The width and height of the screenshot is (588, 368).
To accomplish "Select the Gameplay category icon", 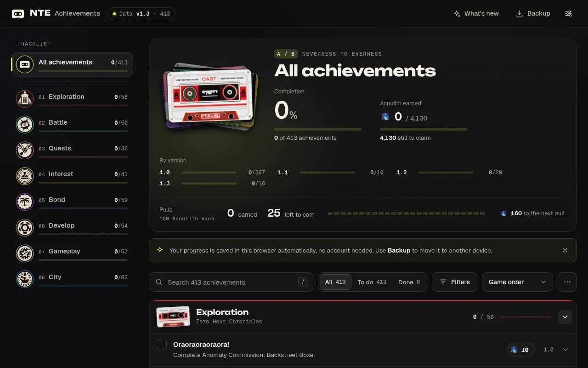I will [x=25, y=253].
